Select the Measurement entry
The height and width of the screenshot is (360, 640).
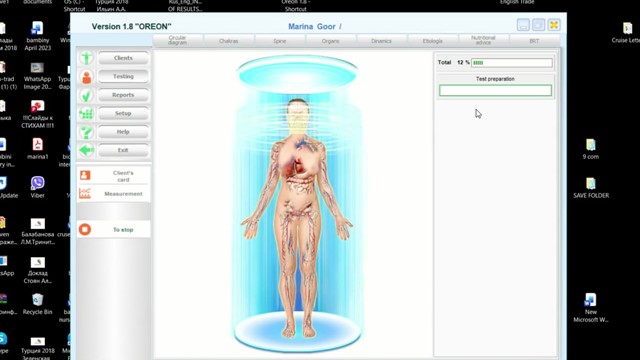[x=113, y=194]
